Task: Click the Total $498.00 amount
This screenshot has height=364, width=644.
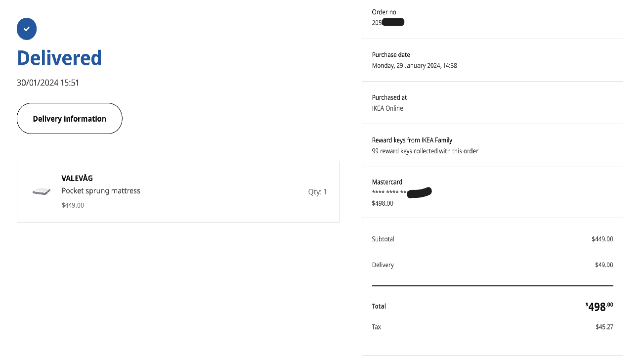Action: (x=600, y=306)
